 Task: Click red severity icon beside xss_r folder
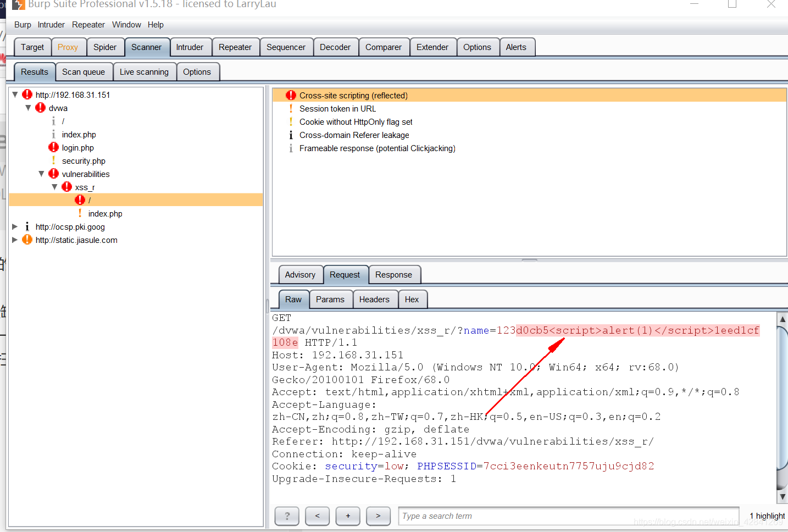tap(66, 187)
